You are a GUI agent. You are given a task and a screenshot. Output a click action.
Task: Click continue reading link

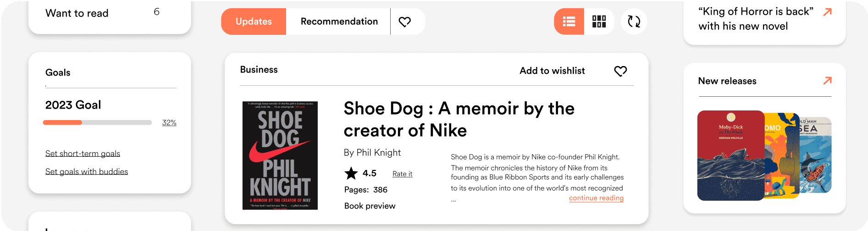pos(596,198)
